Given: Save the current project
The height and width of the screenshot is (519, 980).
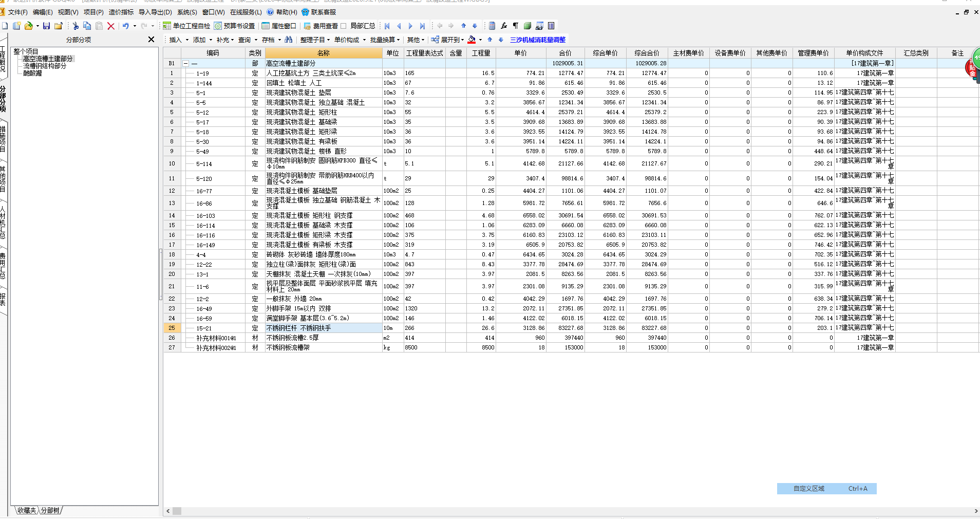Looking at the screenshot, I should tap(47, 26).
